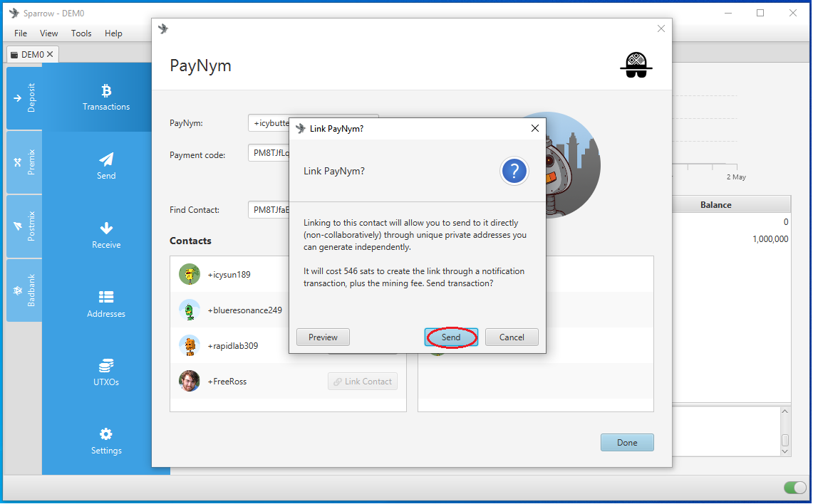Switch to the Premix wallet tab
The image size is (813, 504).
[x=24, y=162]
